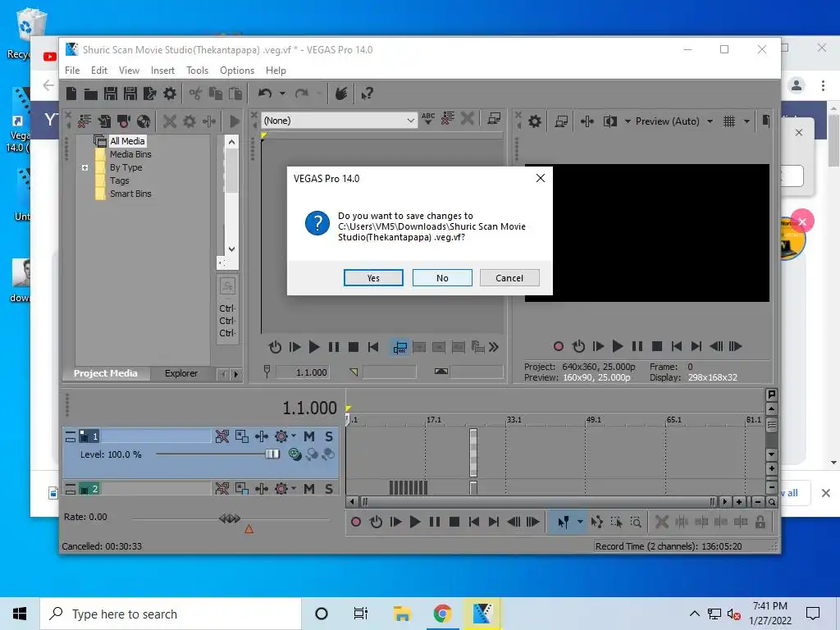This screenshot has width=840, height=630.
Task: Open the preview overlays grid dropdown
Action: 746,121
